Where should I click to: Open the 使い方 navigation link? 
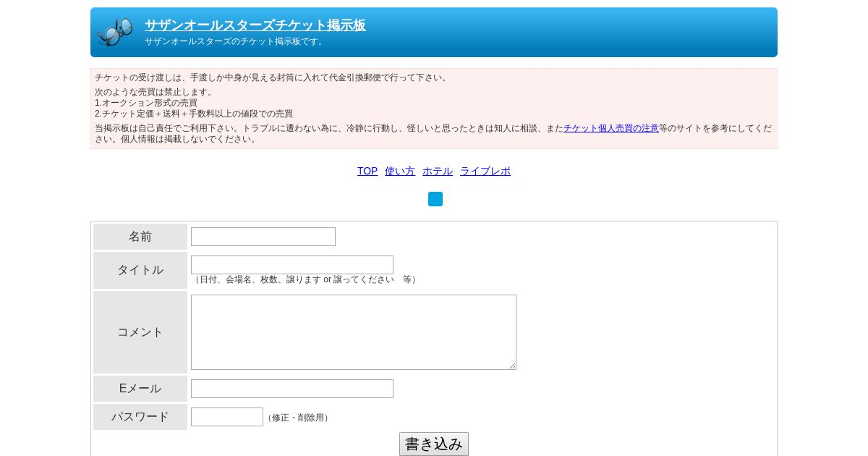click(400, 171)
